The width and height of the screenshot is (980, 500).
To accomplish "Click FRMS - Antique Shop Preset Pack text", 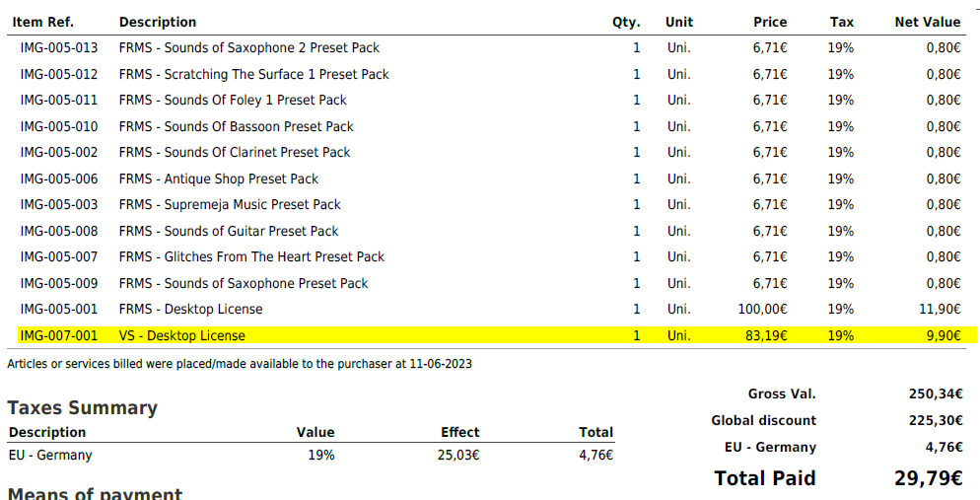I will pyautogui.click(x=219, y=179).
